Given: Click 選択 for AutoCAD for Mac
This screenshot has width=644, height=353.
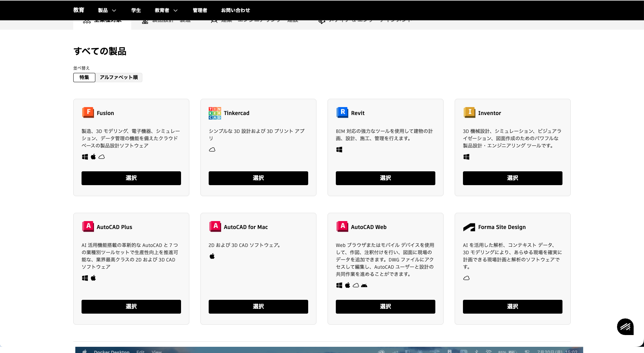Looking at the screenshot, I should 258,307.
